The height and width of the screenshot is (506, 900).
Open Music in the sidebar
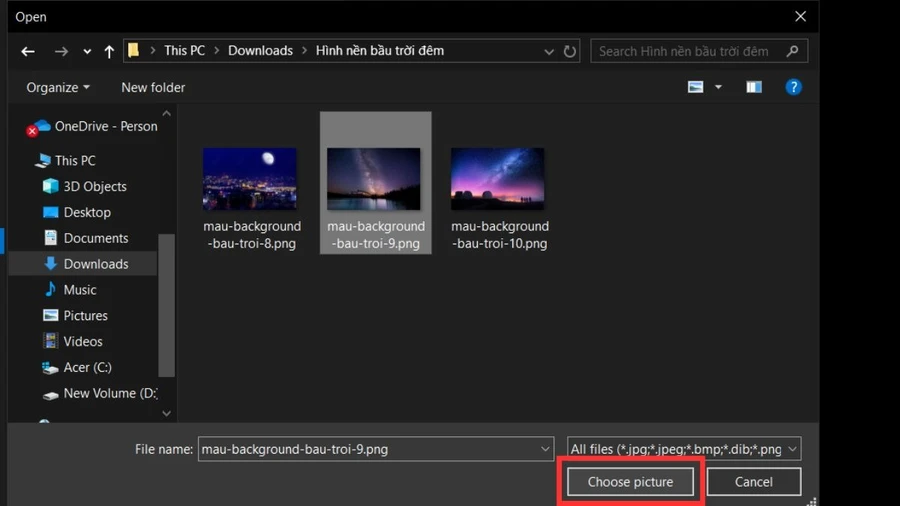click(80, 290)
